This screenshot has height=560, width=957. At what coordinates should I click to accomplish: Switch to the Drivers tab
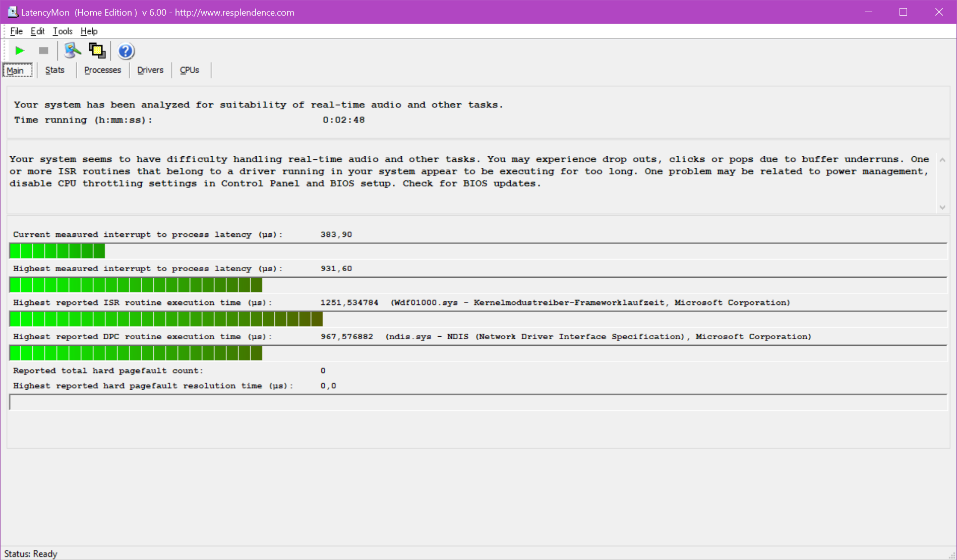(150, 70)
